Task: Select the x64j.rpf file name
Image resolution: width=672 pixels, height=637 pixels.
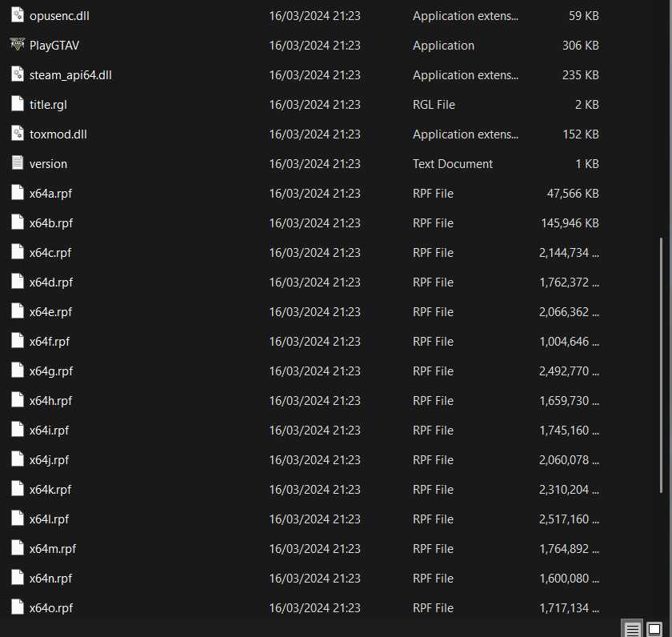Action: click(49, 459)
